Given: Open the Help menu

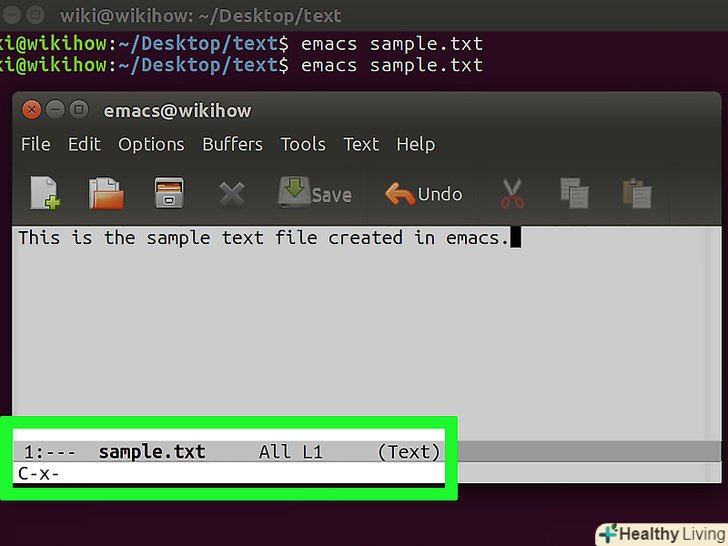Looking at the screenshot, I should click(416, 145).
